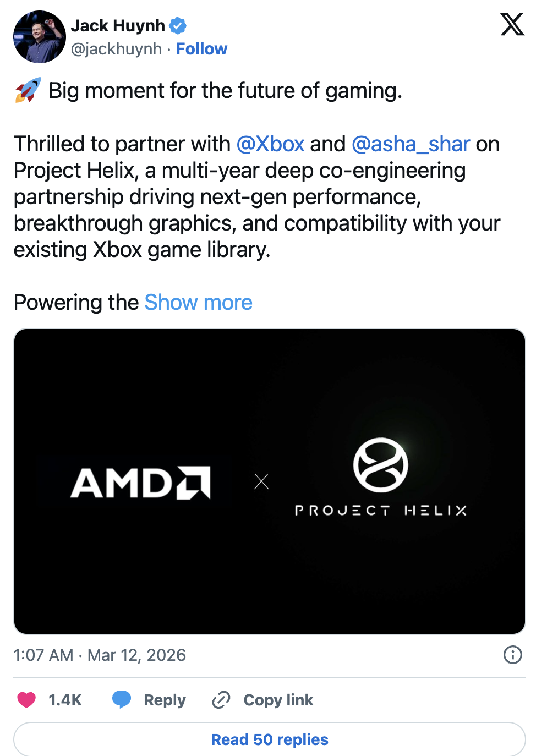Click the copy link chain icon
This screenshot has height=756, width=536.
point(221,700)
